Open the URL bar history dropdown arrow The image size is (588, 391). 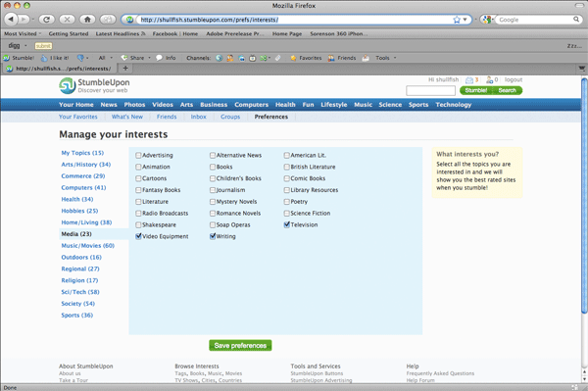[465, 20]
